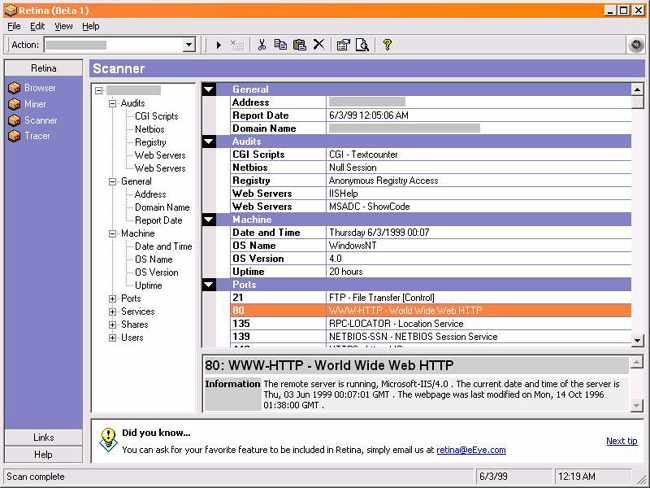
Task: Select Uptime in the tree
Action: pos(148,286)
